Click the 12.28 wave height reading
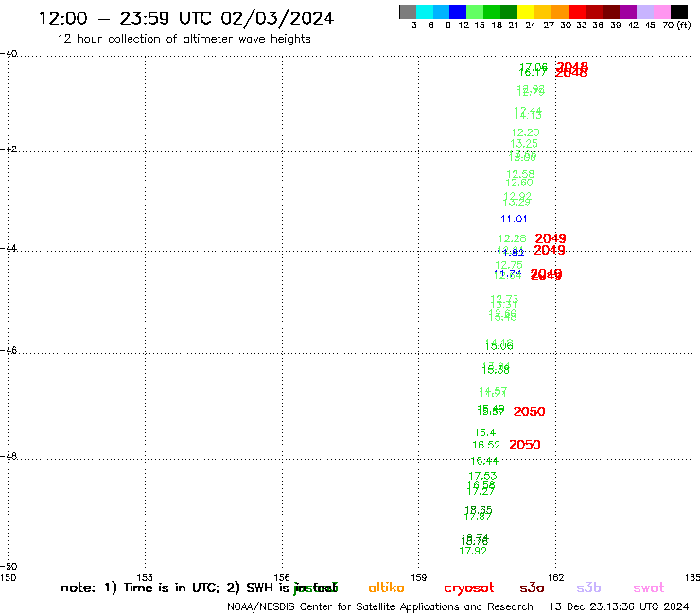 tap(512, 239)
